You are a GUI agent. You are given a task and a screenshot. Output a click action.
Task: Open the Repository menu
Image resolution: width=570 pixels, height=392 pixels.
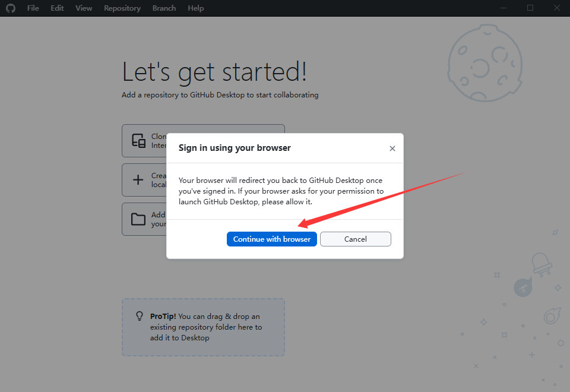[122, 8]
